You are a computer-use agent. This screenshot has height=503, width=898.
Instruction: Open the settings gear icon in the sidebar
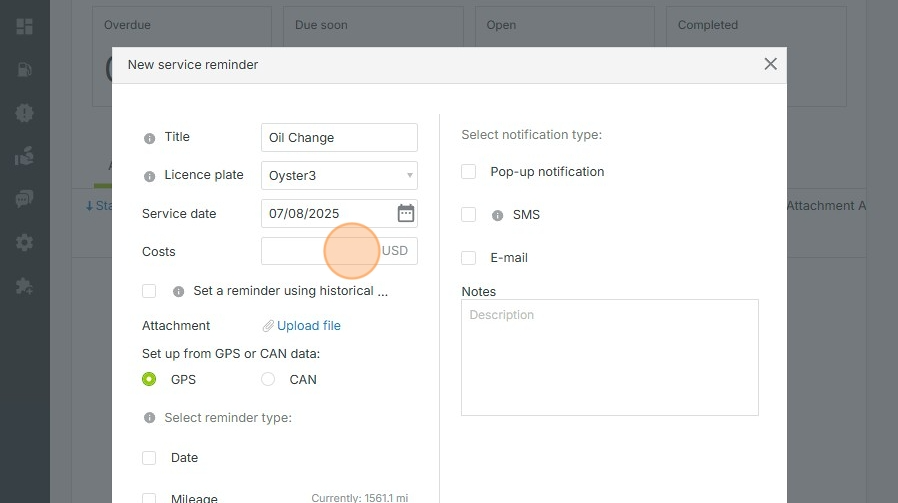24,242
